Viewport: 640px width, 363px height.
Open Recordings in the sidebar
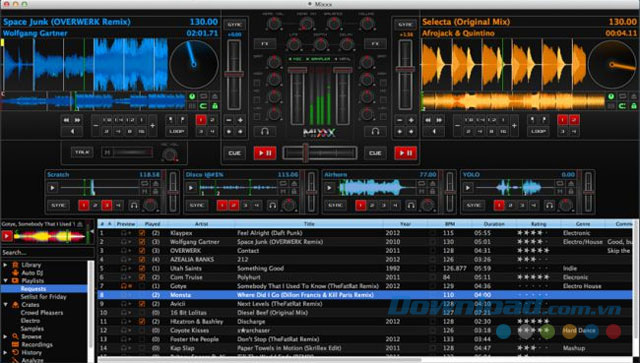[x=37, y=344]
